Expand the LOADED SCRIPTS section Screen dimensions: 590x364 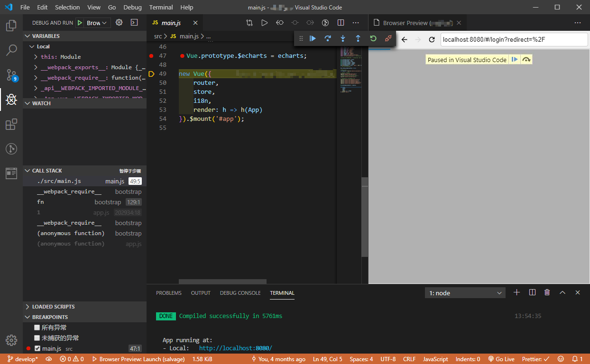click(84, 307)
